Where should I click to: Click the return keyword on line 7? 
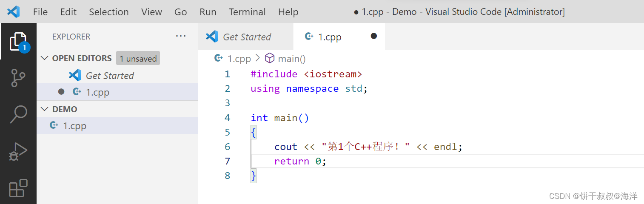(x=292, y=161)
